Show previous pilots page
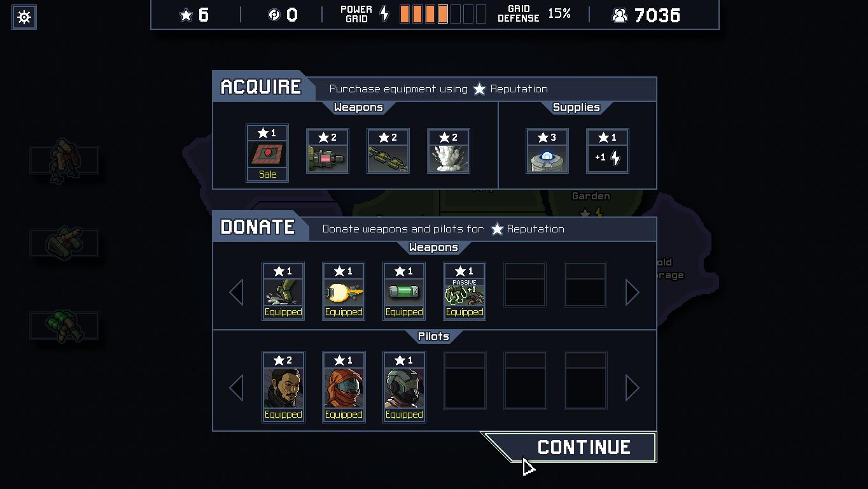 (x=236, y=388)
